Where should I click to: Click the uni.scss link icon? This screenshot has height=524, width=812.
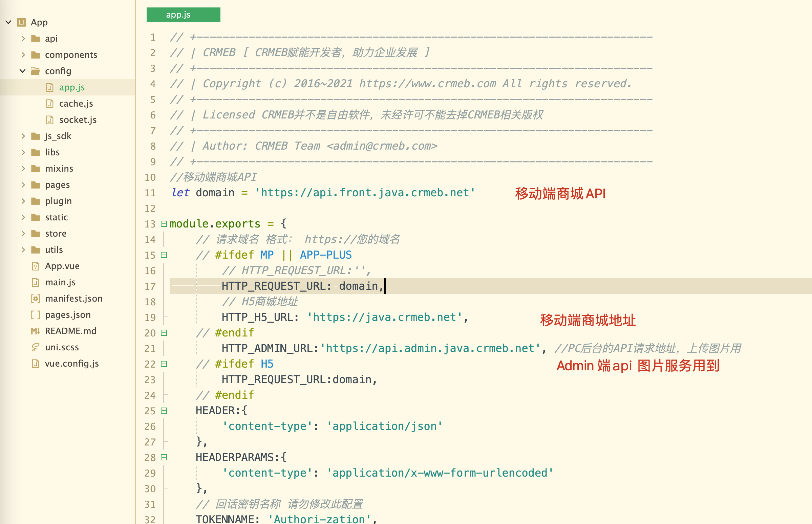coord(36,347)
